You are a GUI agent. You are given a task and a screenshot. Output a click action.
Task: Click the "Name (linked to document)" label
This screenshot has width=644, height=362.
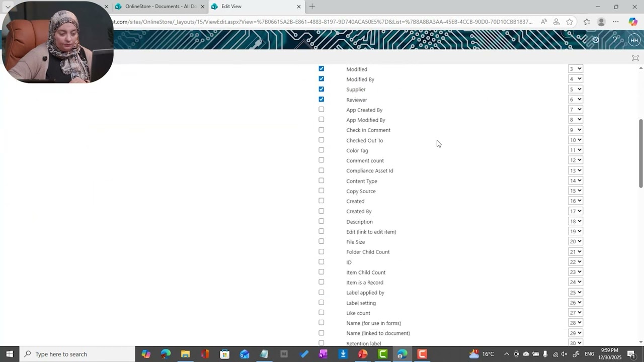pyautogui.click(x=378, y=333)
